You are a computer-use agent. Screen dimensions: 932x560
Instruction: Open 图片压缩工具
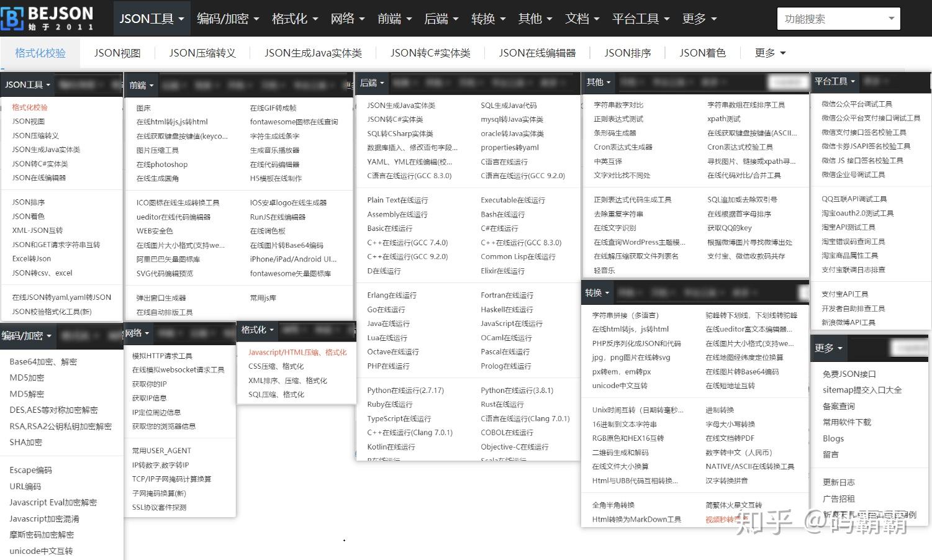click(x=157, y=150)
